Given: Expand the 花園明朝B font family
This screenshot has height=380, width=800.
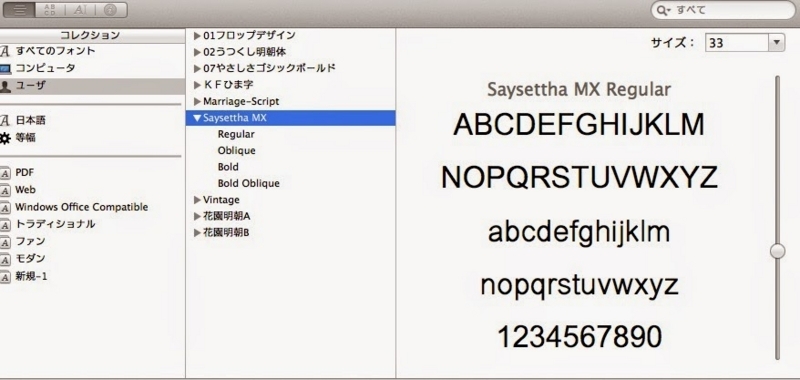Looking at the screenshot, I should [x=197, y=233].
